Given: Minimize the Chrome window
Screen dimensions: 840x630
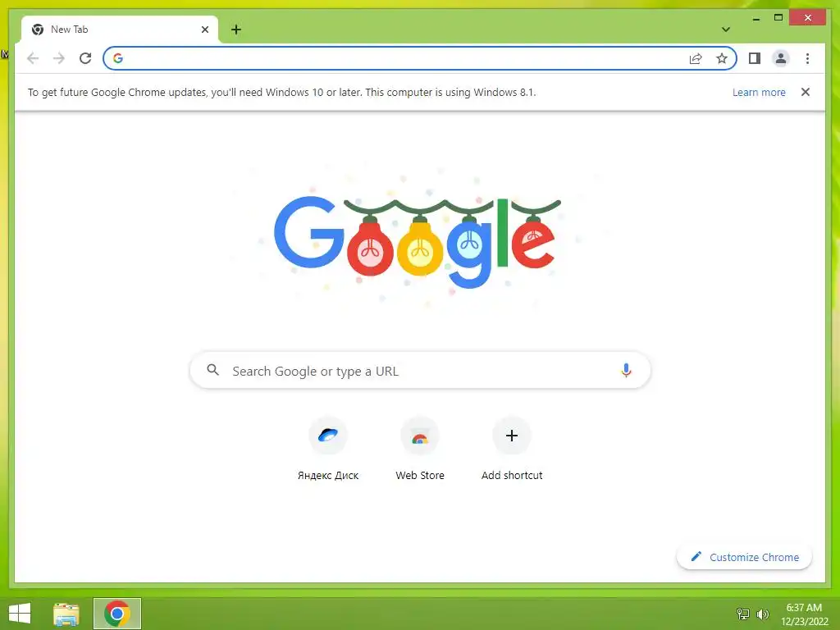Looking at the screenshot, I should (x=756, y=18).
